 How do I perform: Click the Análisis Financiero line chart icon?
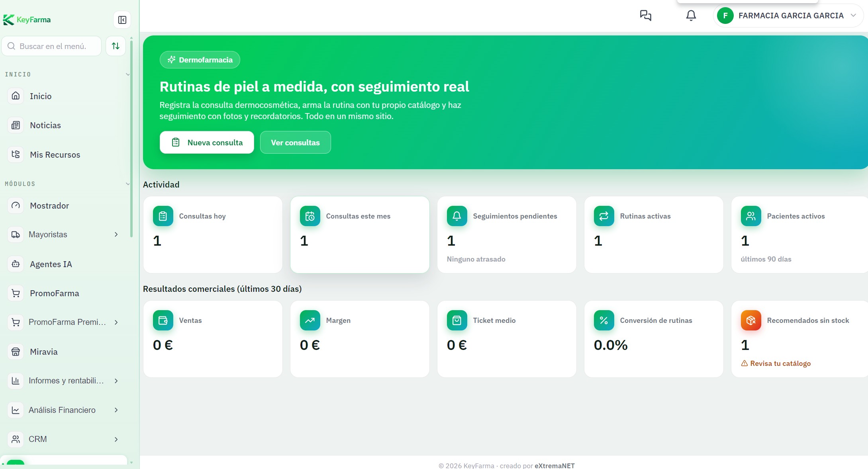16,410
